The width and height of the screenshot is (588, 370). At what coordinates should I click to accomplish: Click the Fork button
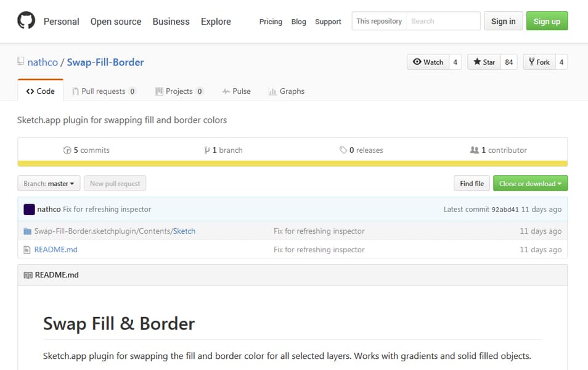click(x=539, y=62)
